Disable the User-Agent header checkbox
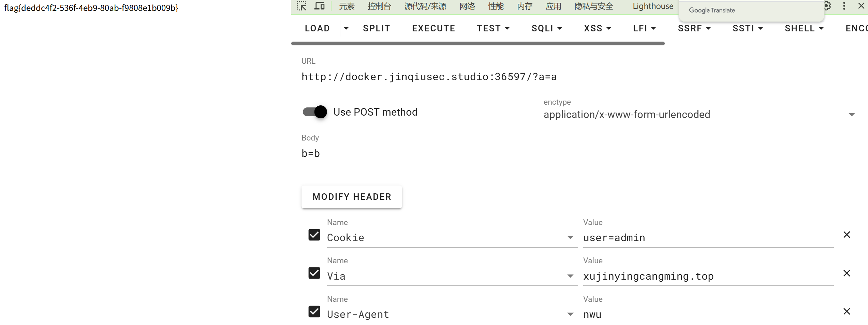 coord(314,311)
